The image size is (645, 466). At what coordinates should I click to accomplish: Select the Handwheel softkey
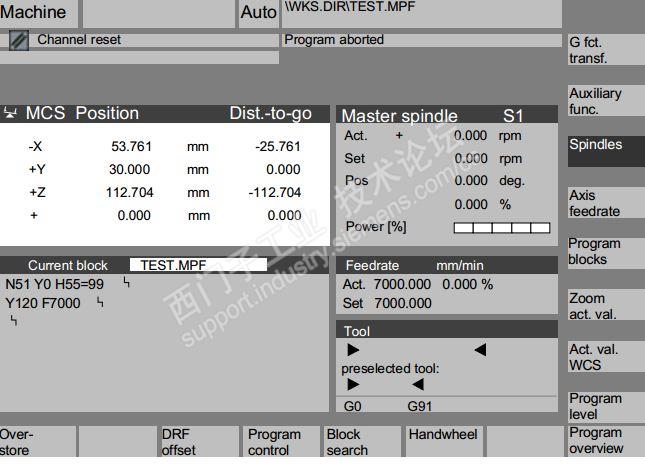pyautogui.click(x=443, y=442)
